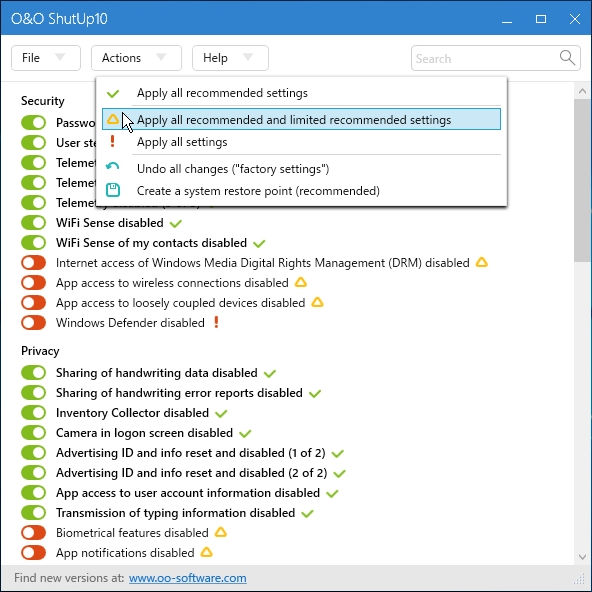Click App access to user account information label
The height and width of the screenshot is (592, 592).
coord(188,493)
